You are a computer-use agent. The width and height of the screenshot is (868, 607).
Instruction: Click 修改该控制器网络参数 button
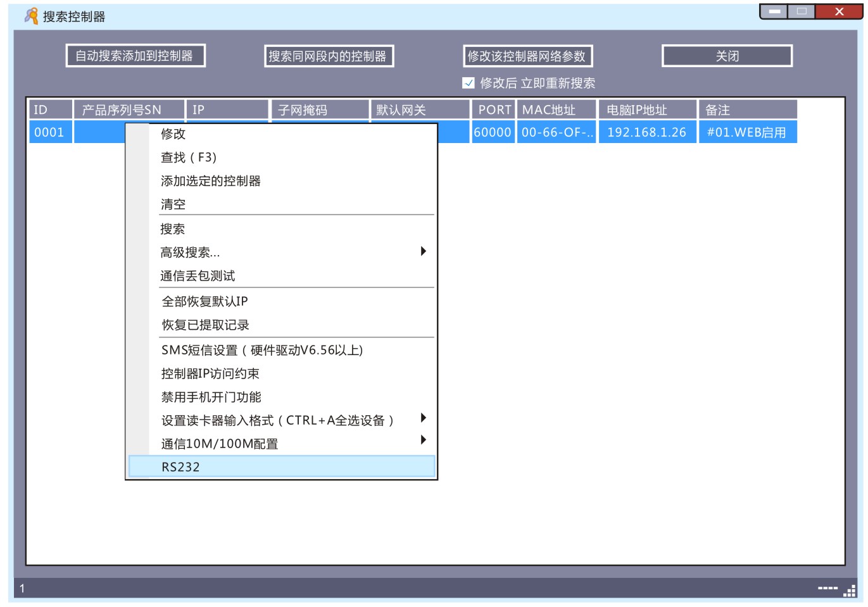pyautogui.click(x=529, y=56)
